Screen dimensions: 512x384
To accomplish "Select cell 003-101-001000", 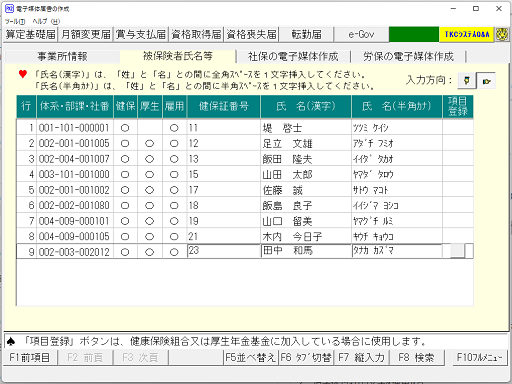I will tap(75, 174).
